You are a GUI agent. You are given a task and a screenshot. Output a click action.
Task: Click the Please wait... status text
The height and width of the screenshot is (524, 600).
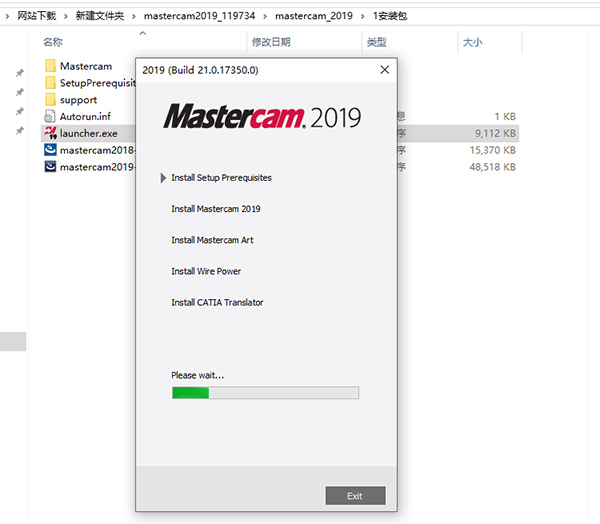click(x=197, y=375)
